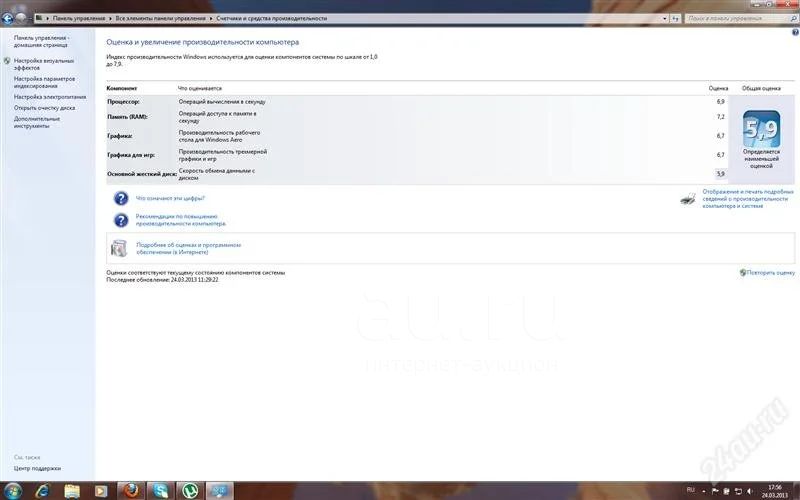Image resolution: width=800 pixels, height=500 pixels.
Task: Open view and print detailed performance info
Action: pos(748,198)
